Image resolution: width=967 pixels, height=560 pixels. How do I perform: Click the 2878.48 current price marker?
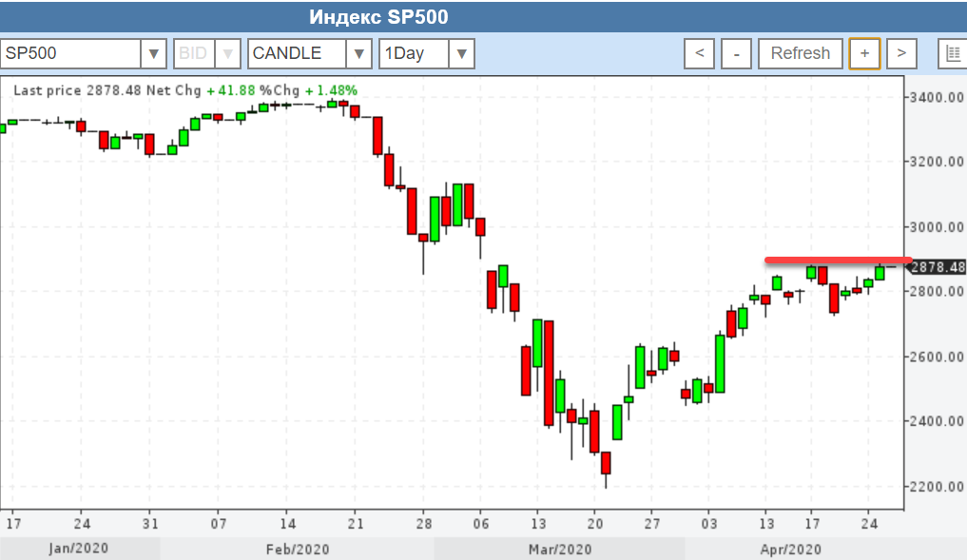(x=937, y=267)
